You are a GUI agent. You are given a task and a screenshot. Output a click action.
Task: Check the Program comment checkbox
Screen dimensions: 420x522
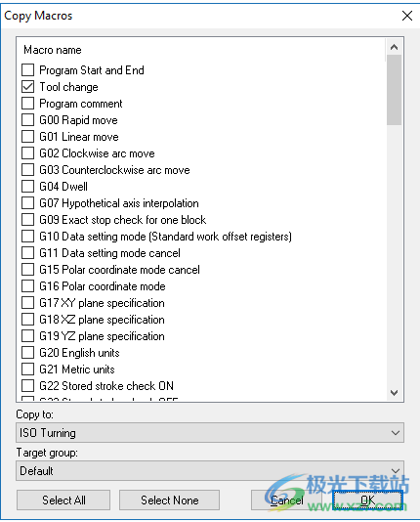tap(27, 104)
